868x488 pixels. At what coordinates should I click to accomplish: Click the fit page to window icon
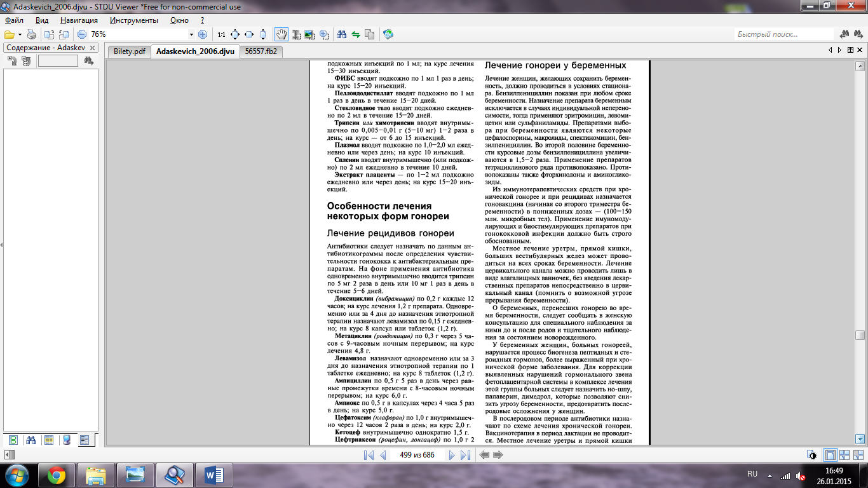235,34
